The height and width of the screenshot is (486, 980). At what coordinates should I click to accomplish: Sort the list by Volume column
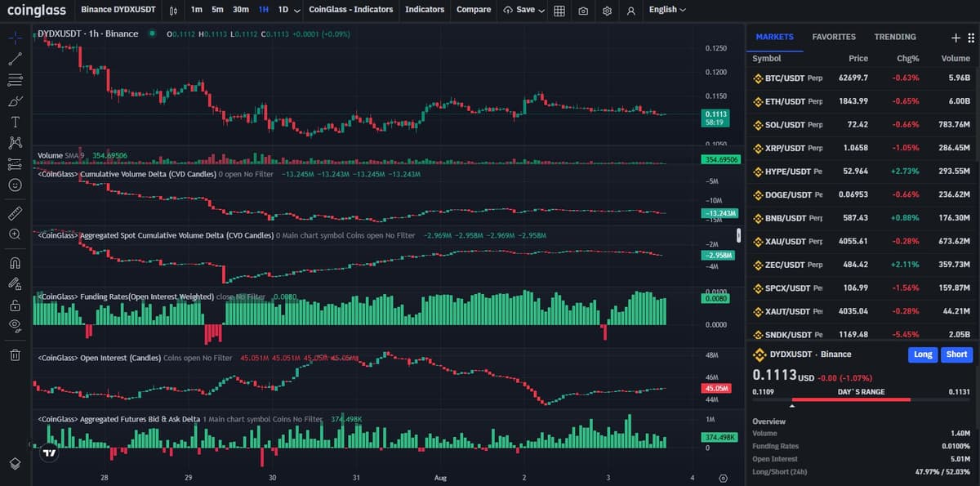955,59
